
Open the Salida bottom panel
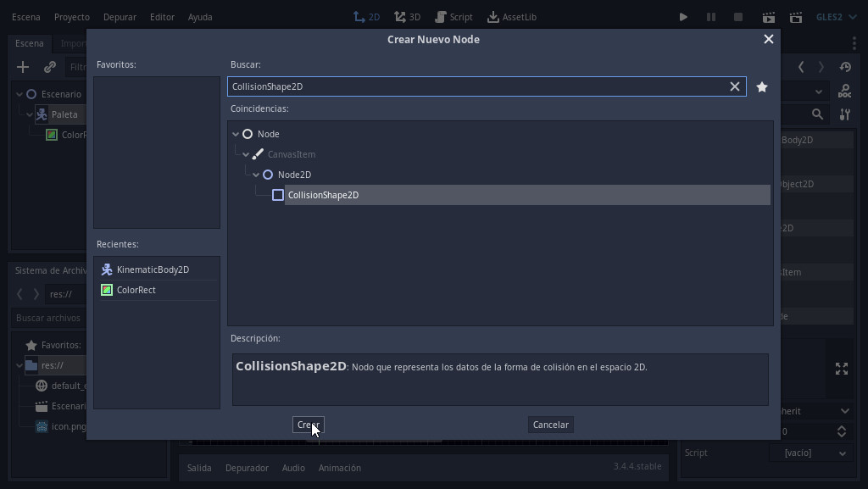click(x=199, y=468)
